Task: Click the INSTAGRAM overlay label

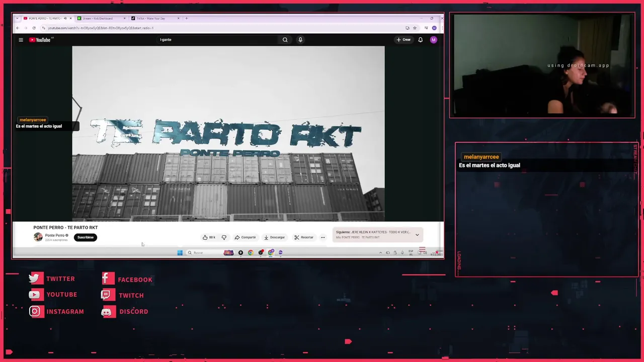Action: coord(65,312)
